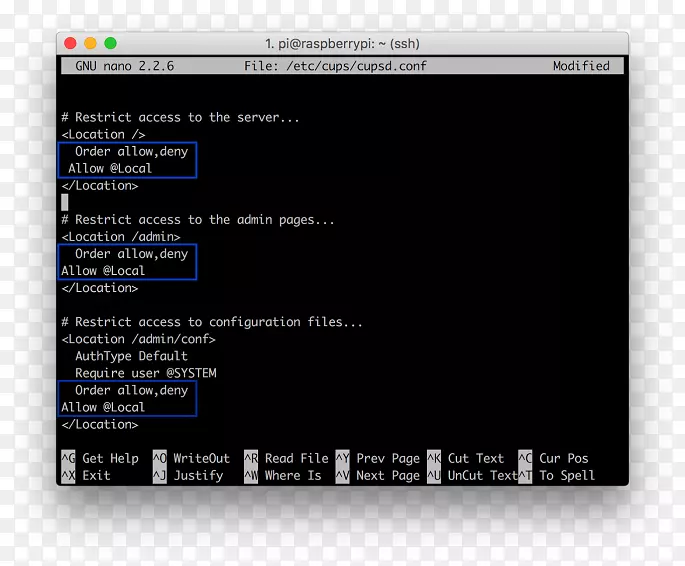Click 'GNU nano 2.2.6' in the header

tap(125, 66)
